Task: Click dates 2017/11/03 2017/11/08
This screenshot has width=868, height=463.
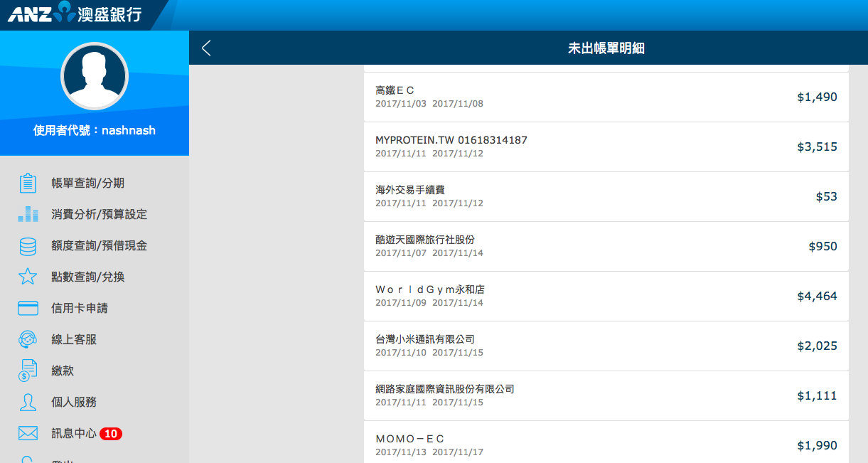Action: point(429,104)
